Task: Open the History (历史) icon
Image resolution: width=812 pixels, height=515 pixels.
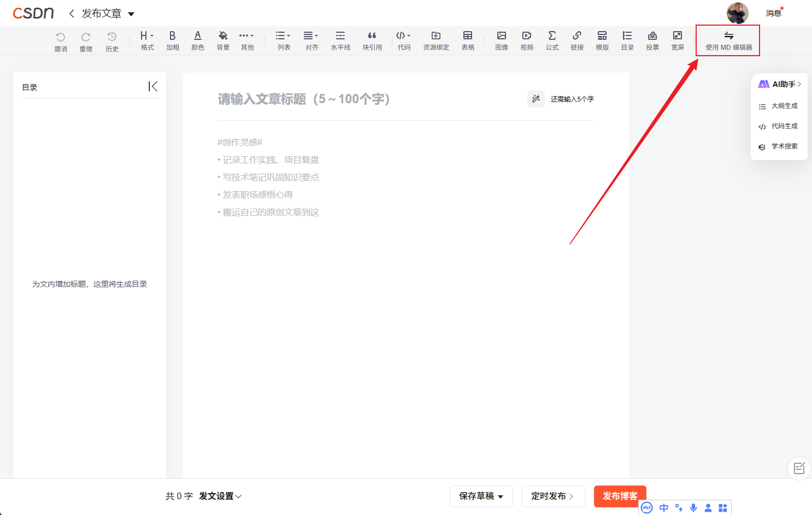Action: tap(112, 41)
